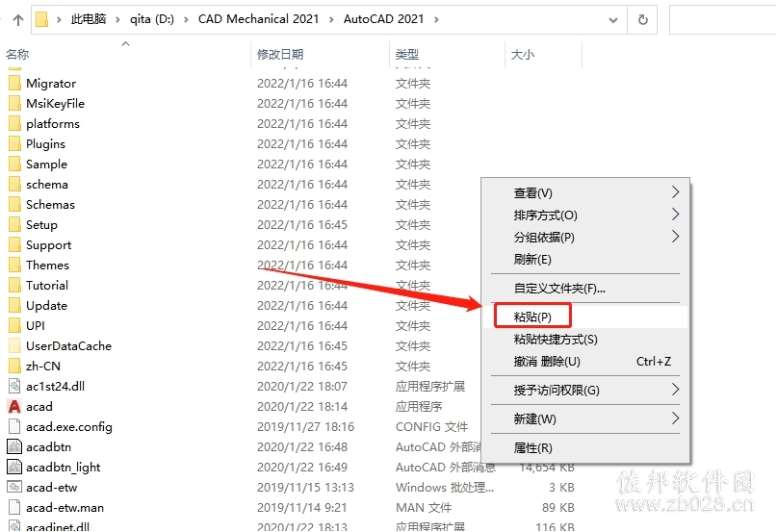The image size is (777, 532).
Task: Expand chevron after AutoCAD 2021 breadcrumb
Action: tap(436, 20)
